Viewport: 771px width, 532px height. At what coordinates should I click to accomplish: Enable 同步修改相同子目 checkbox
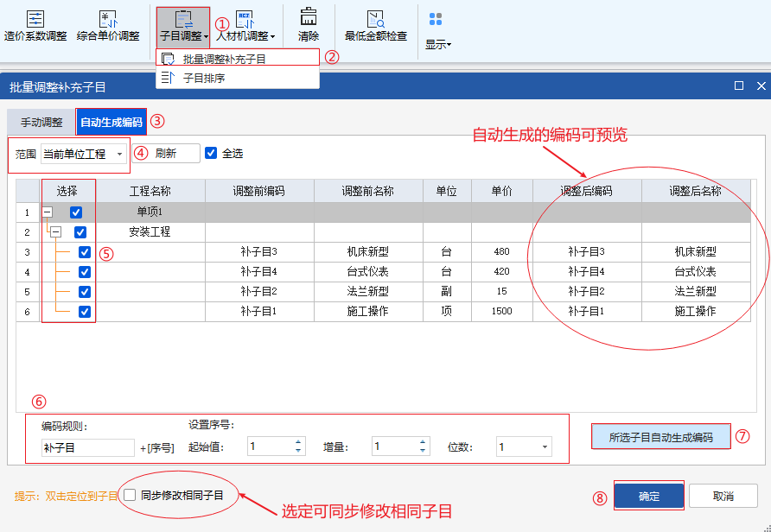coord(130,495)
